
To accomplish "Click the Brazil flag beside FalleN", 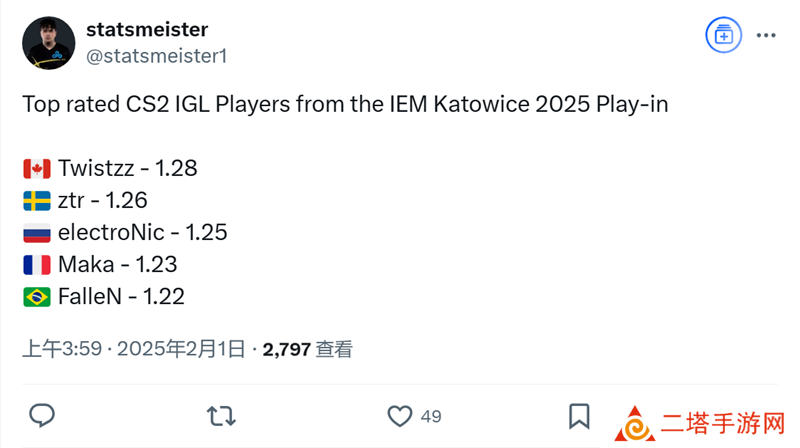I will [37, 297].
